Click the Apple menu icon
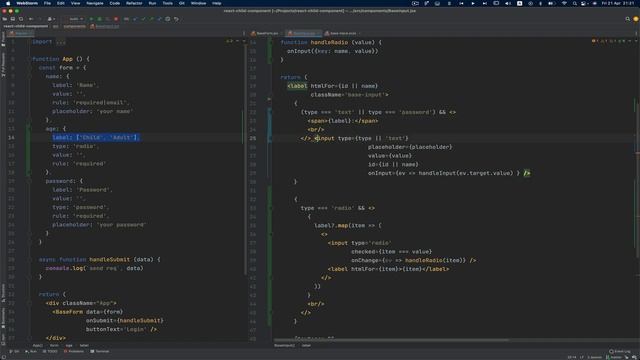640x360 pixels. click(8, 3)
